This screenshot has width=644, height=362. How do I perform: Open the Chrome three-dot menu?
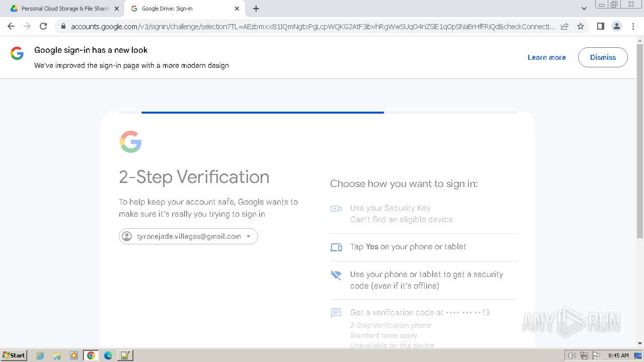coord(633,26)
